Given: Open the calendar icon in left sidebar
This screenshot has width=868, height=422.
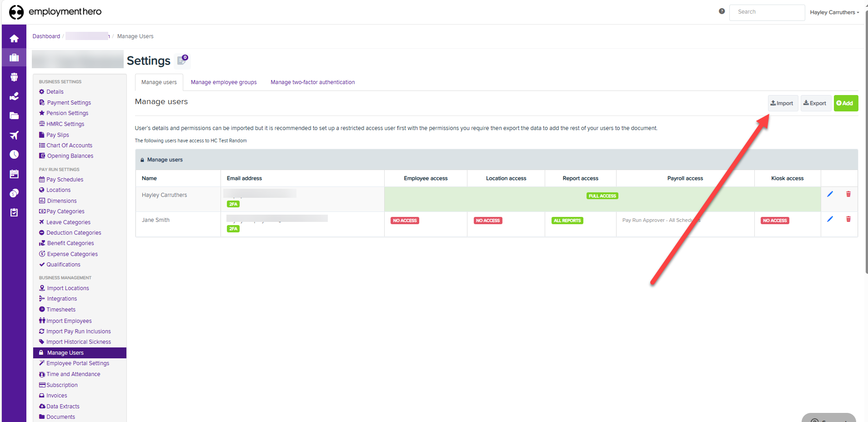Looking at the screenshot, I should coord(14,174).
